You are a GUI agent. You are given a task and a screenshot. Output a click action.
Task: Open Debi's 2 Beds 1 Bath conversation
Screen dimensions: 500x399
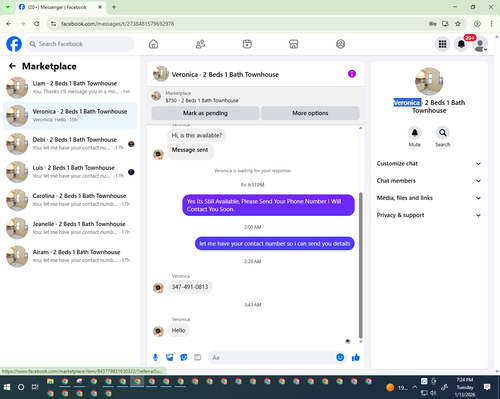pyautogui.click(x=70, y=144)
